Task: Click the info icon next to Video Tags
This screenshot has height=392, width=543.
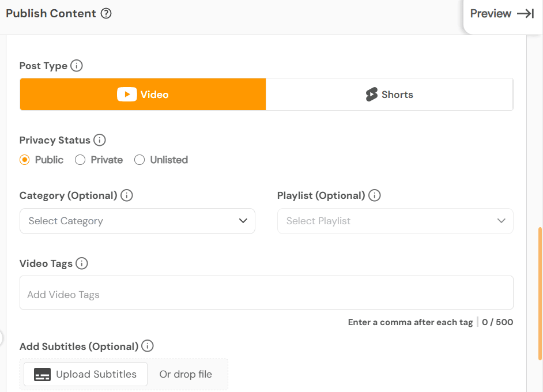Action: pyautogui.click(x=82, y=263)
